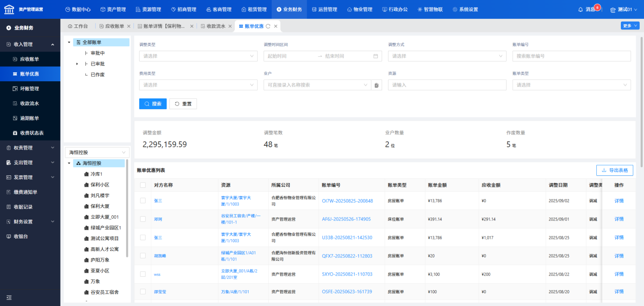Click the 冷库1 building icon
644x306 pixels.
coord(86,174)
